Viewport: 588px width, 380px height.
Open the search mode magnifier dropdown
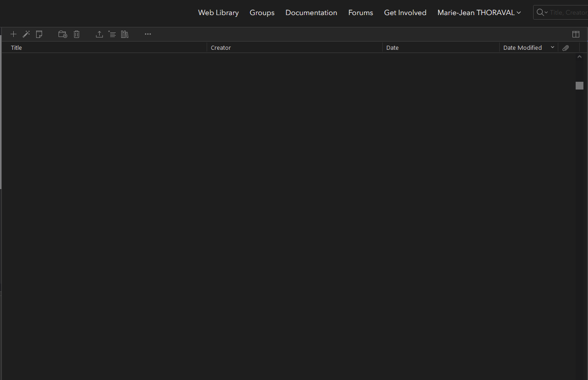[x=542, y=12]
